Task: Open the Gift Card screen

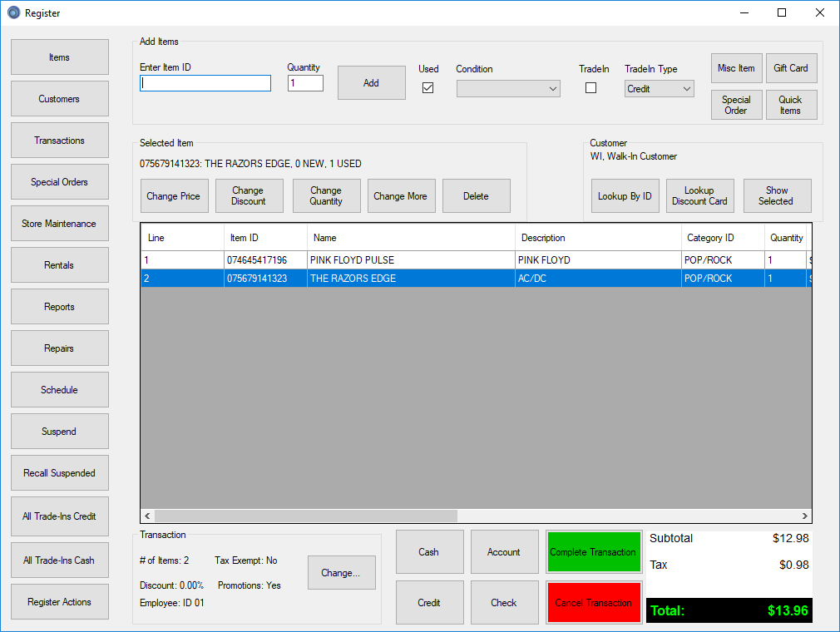Action: [x=791, y=68]
